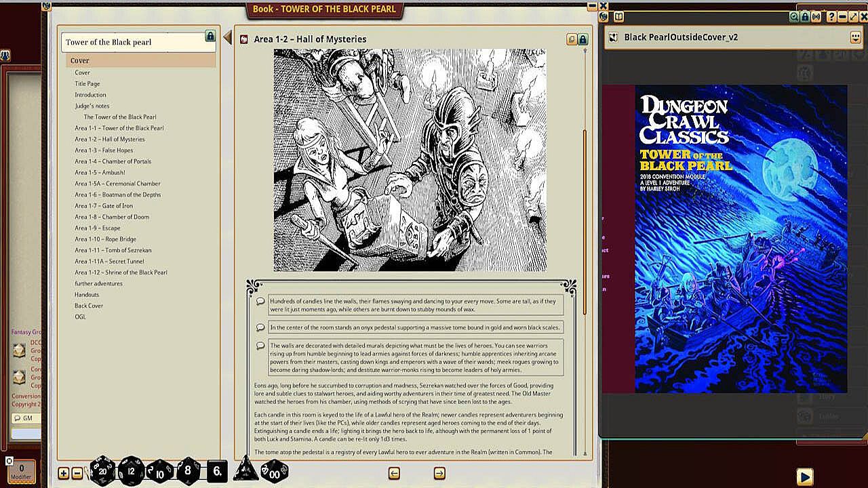This screenshot has height=488, width=868.
Task: Open the Title Page entry
Action: (x=87, y=83)
